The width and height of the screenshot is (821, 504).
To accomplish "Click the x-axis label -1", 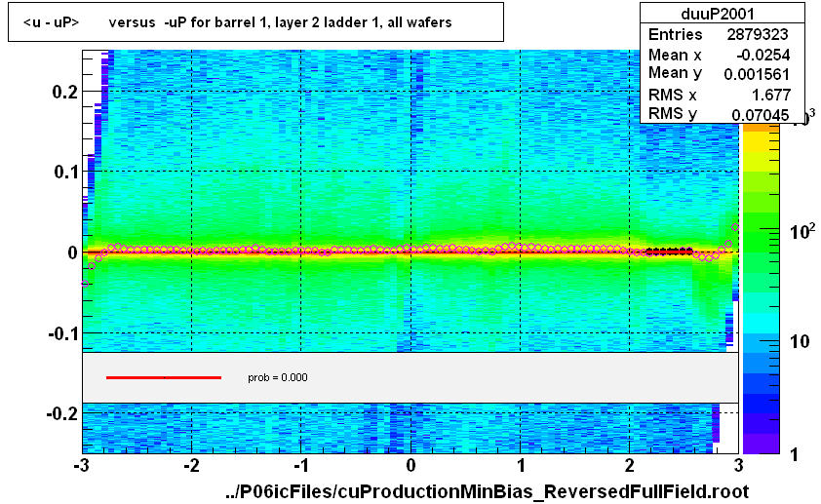I will (x=300, y=465).
